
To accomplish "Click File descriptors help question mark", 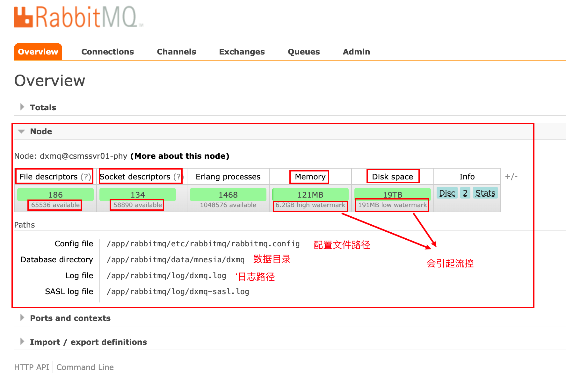I will [86, 177].
